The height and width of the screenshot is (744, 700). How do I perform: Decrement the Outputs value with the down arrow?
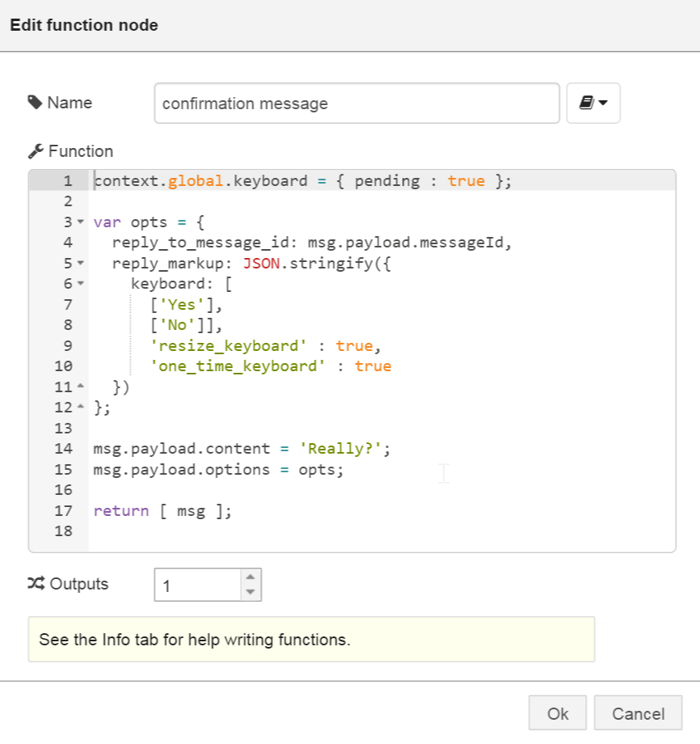point(251,591)
